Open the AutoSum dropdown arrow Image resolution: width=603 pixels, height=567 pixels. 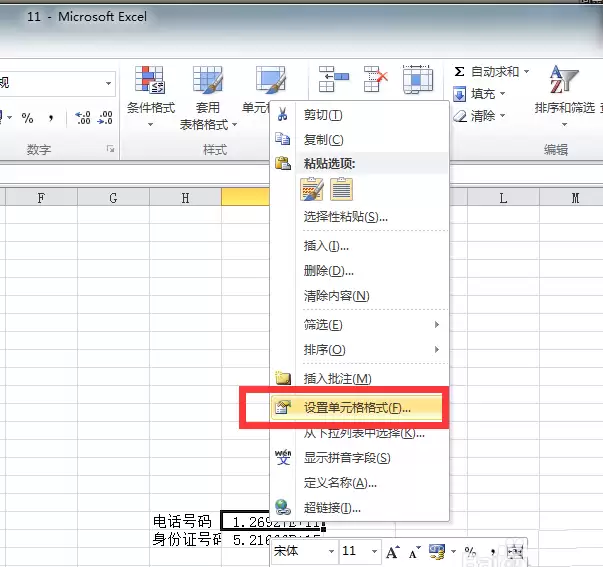point(526,72)
